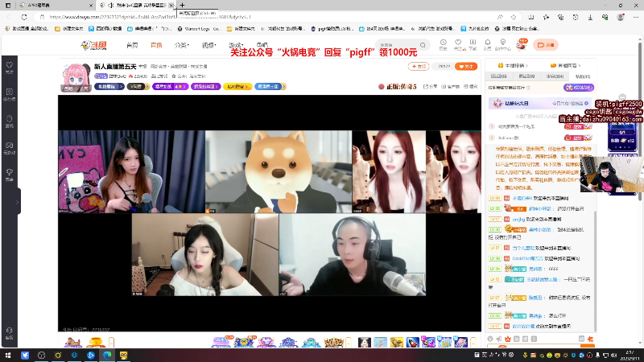This screenshot has height=362, width=644.
Task: Select the 直播 nav item
Action: pos(156,45)
